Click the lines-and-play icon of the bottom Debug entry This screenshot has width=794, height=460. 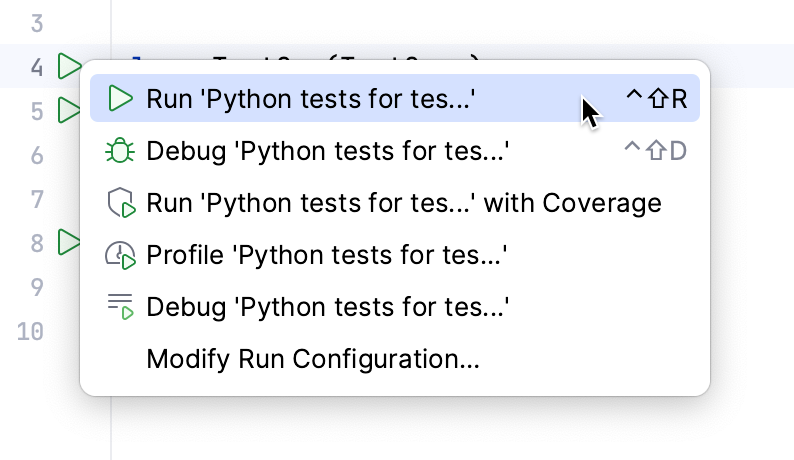point(120,308)
